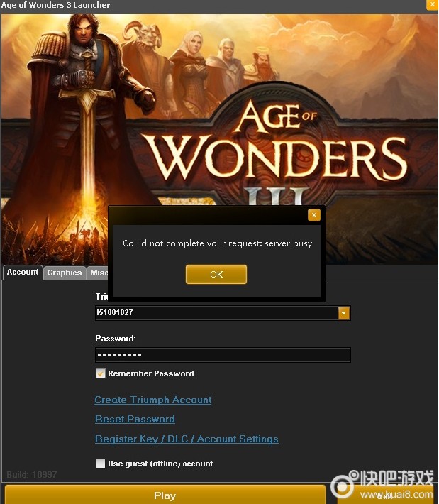The height and width of the screenshot is (504, 439).
Task: Open Register Key / DLC / Account Settings
Action: 187,439
